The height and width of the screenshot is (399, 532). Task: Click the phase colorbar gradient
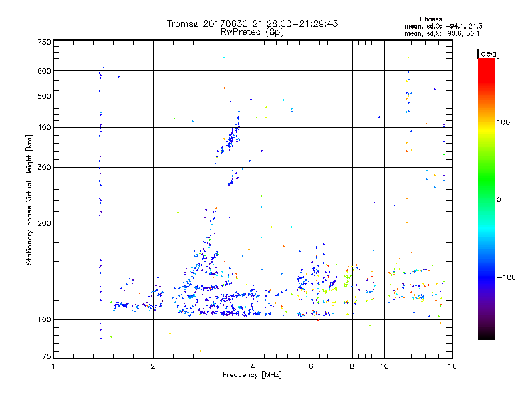coord(487,198)
